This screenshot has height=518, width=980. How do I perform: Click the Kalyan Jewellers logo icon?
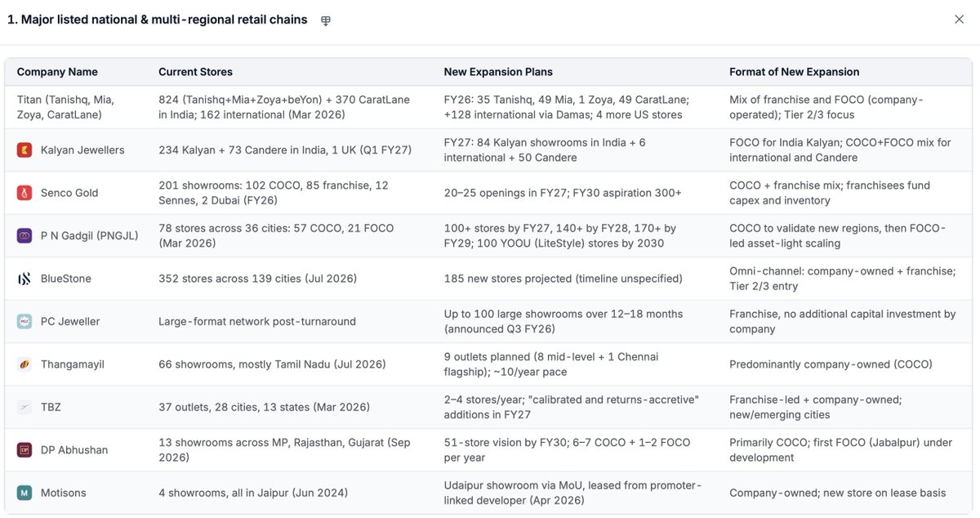coord(24,150)
